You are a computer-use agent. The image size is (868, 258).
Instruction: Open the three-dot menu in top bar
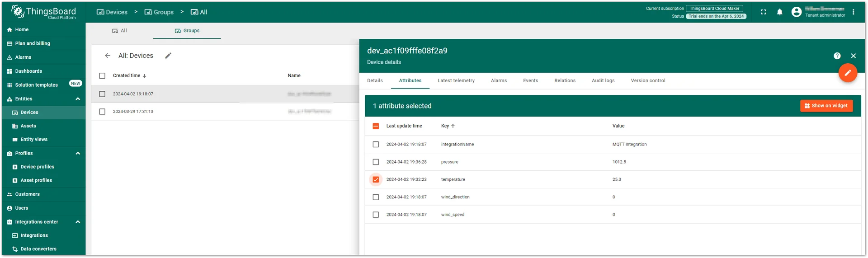[853, 12]
